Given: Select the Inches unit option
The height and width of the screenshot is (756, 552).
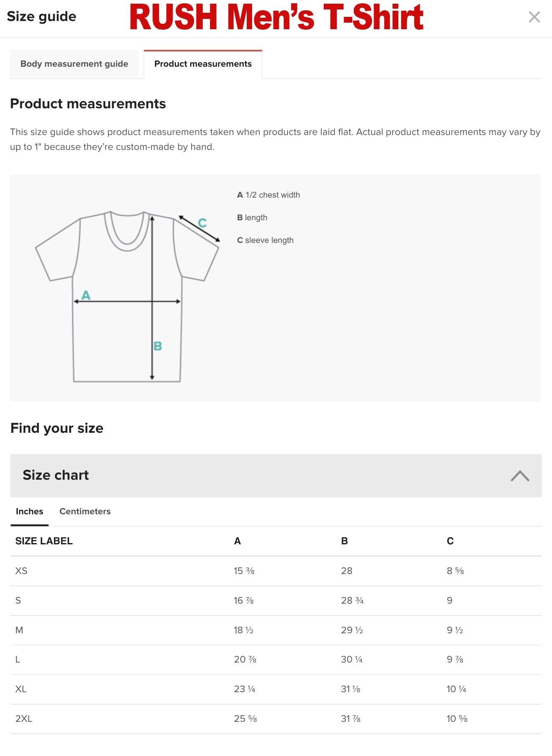Looking at the screenshot, I should [29, 511].
